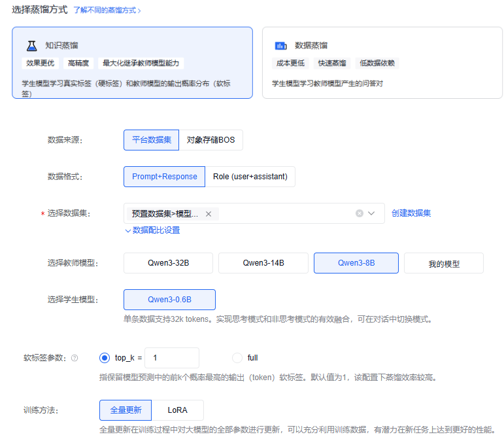Click the data distillation chart icon
504x441 pixels.
click(x=280, y=46)
